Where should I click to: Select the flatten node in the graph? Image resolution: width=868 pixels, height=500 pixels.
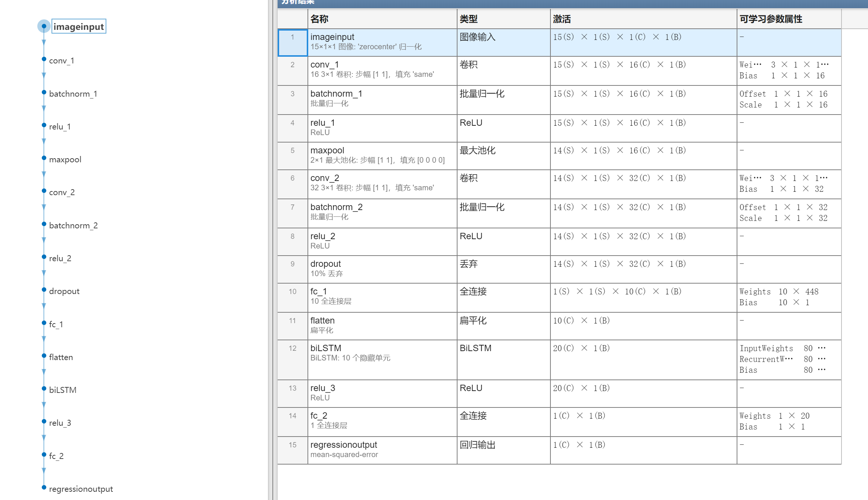[61, 357]
